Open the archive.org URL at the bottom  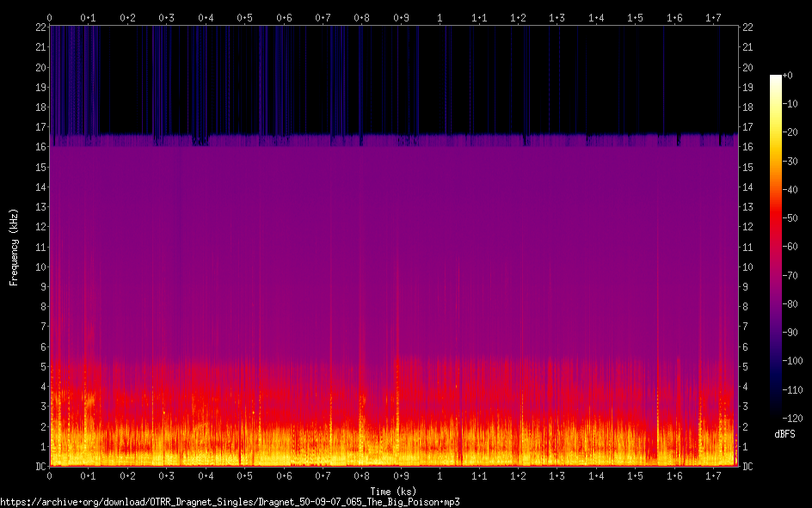(230, 501)
